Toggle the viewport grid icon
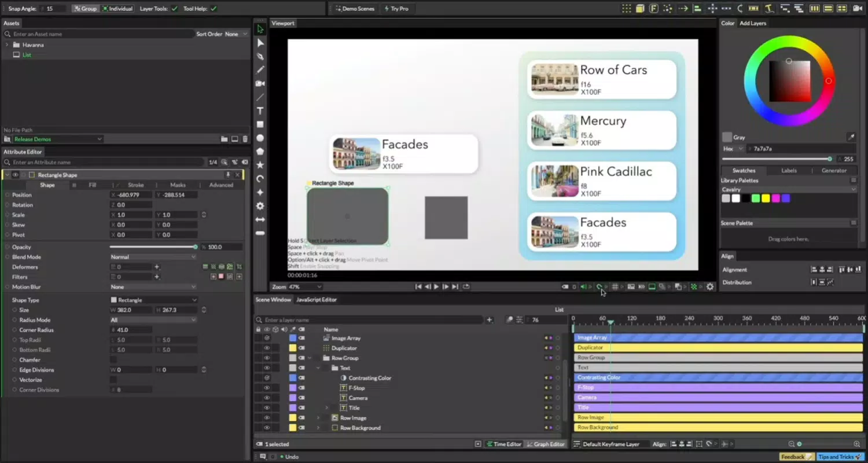This screenshot has height=463, width=868. [x=615, y=286]
